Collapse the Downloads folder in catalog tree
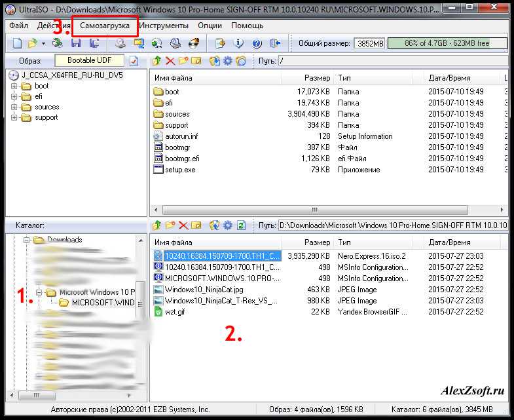514x420 pixels. (26, 240)
